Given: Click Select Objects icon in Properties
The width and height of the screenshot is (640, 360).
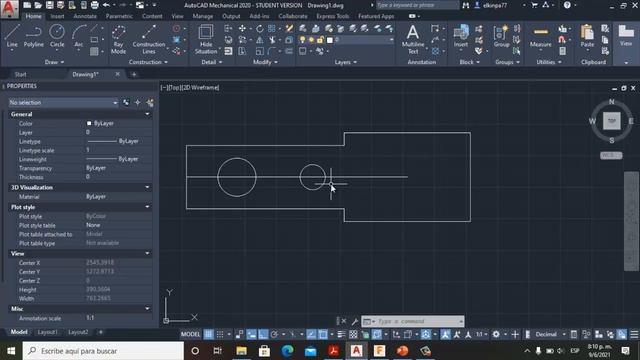Looking at the screenshot, I should pyautogui.click(x=138, y=102).
